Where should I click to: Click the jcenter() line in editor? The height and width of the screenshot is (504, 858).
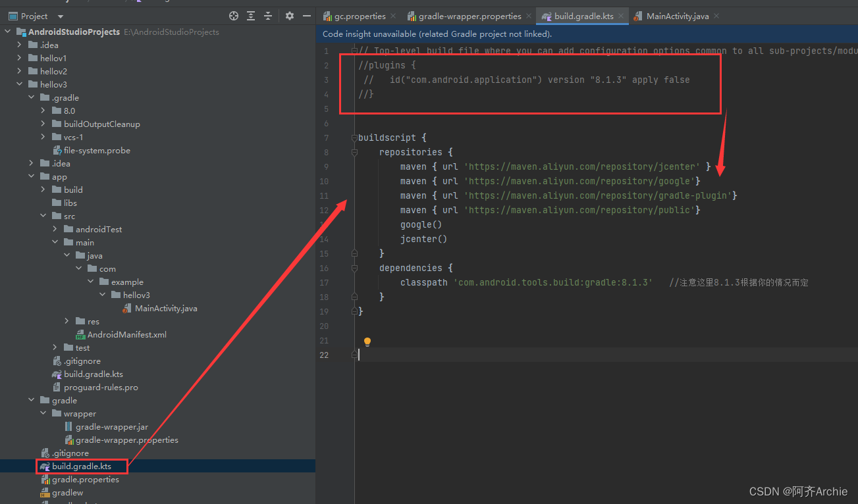423,239
